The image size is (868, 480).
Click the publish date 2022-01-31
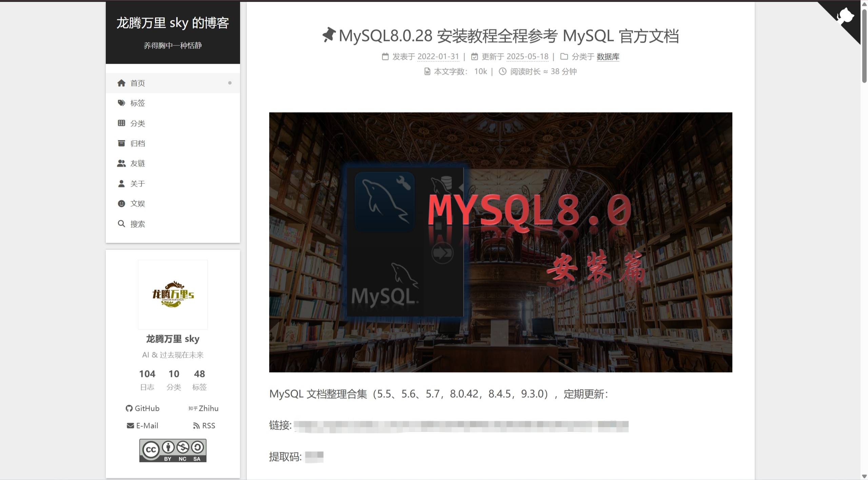438,57
